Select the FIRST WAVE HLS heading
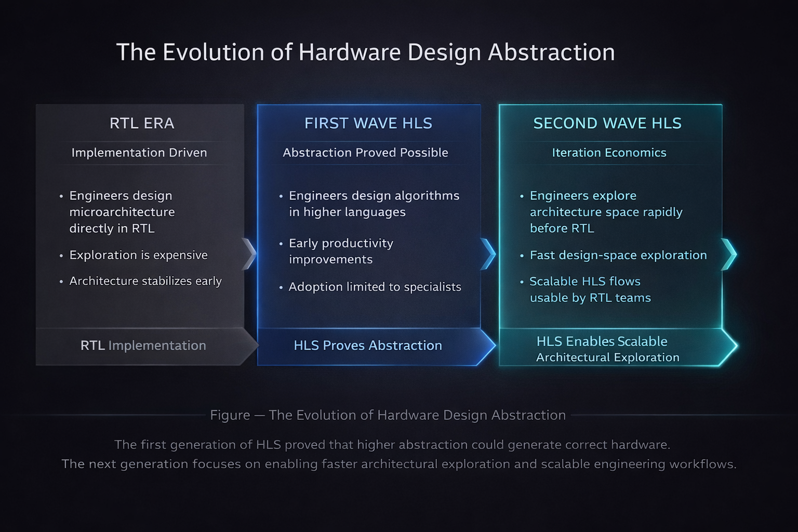The width and height of the screenshot is (798, 532). 368,123
